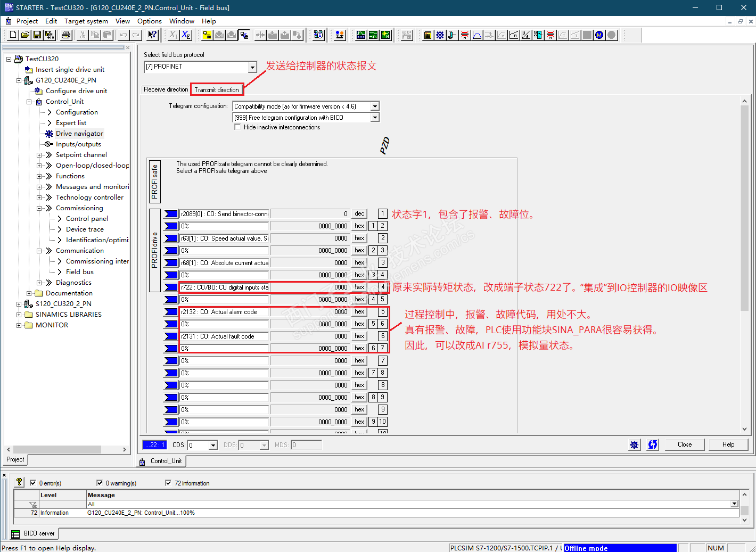
Task: Click the PZD 1 number button
Action: (383, 214)
